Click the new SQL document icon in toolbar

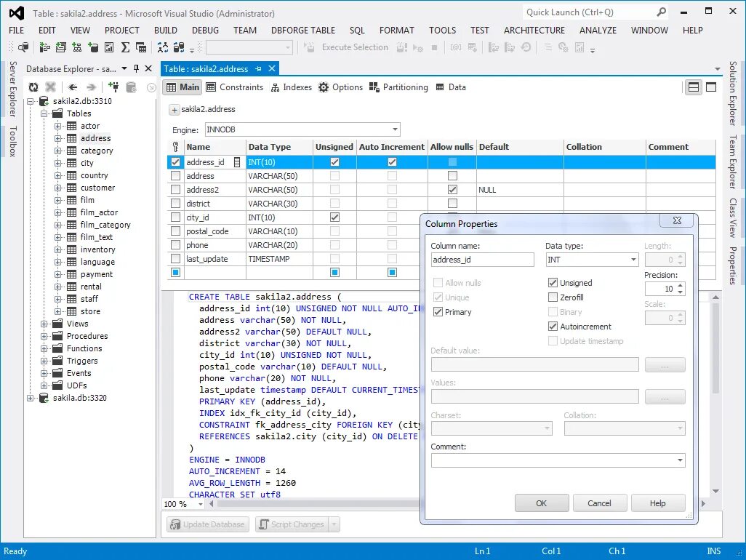[x=61, y=47]
